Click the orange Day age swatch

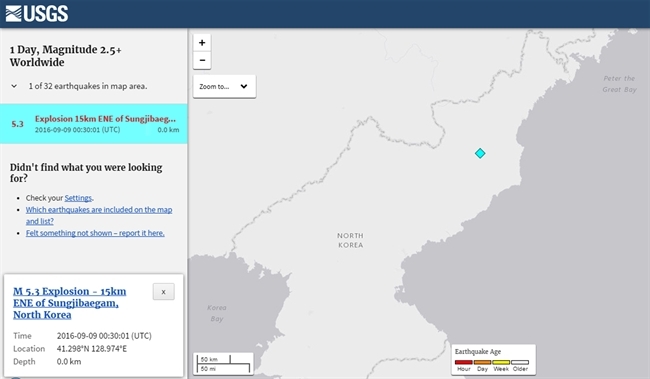[x=482, y=362]
